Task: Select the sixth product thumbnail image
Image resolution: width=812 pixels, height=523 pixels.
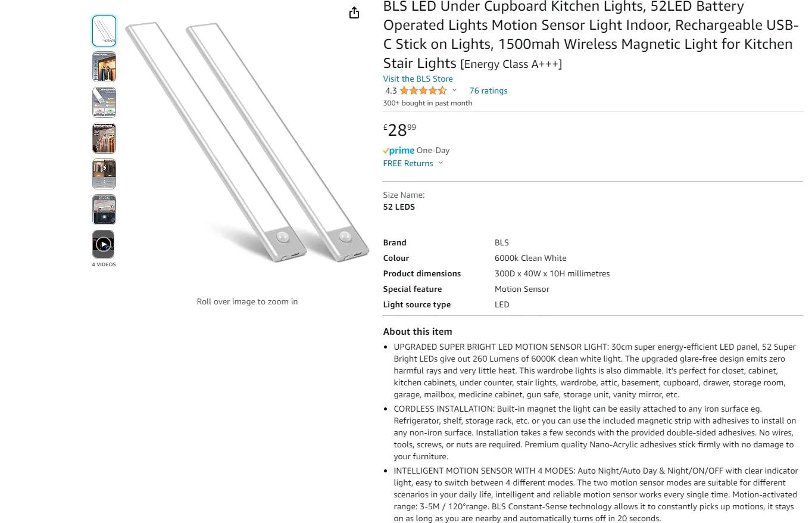Action: 104,210
